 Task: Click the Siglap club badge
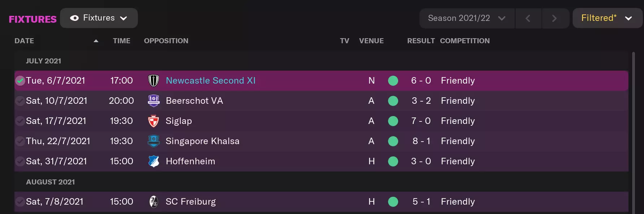(x=153, y=121)
